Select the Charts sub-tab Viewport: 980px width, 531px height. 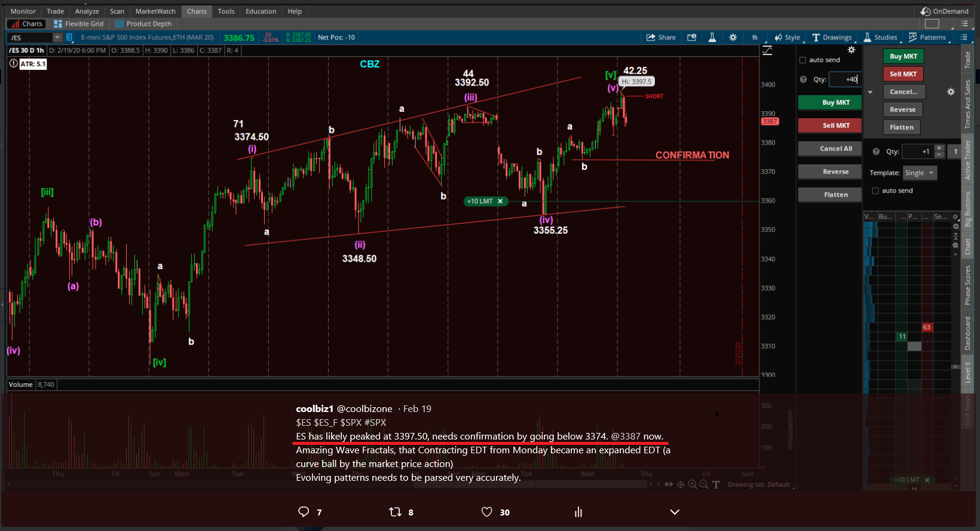point(27,24)
